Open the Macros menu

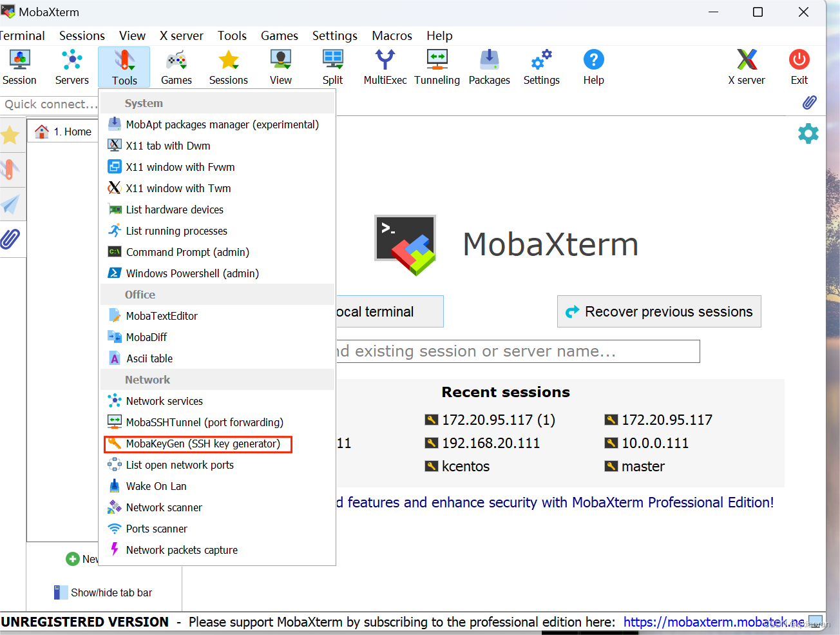pos(392,35)
